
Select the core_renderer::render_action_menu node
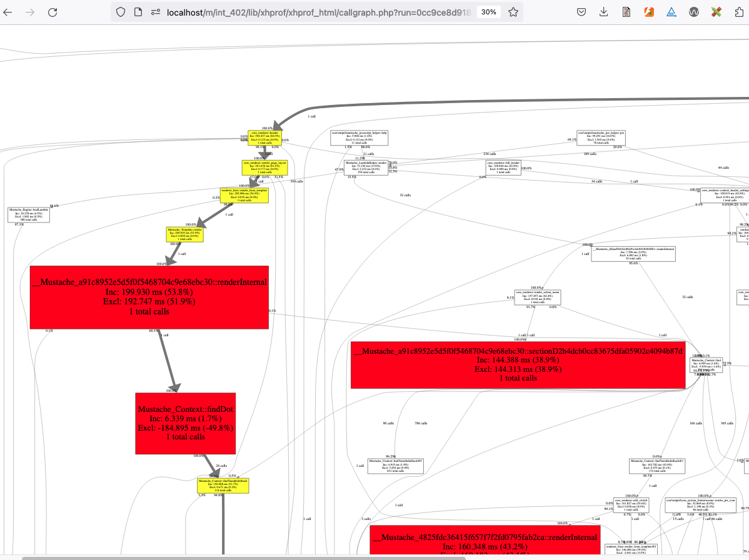[538, 297]
